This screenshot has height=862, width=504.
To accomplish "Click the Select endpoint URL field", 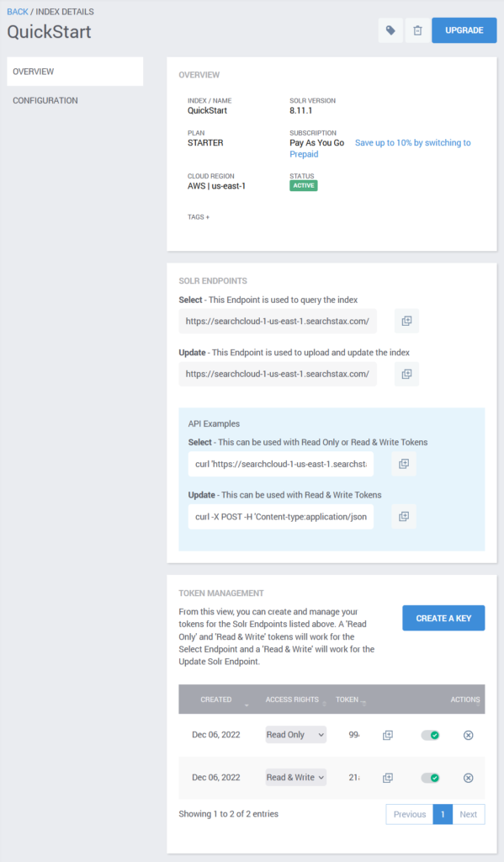I will (278, 321).
